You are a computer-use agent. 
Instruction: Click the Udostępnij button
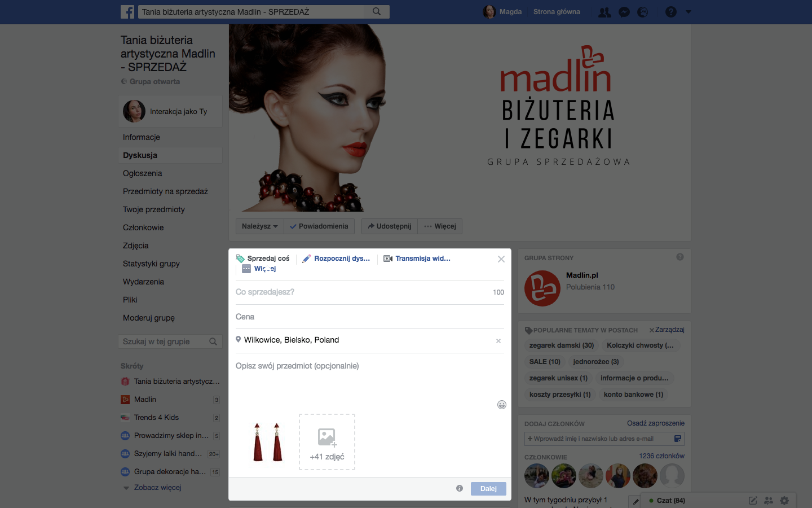pyautogui.click(x=390, y=226)
